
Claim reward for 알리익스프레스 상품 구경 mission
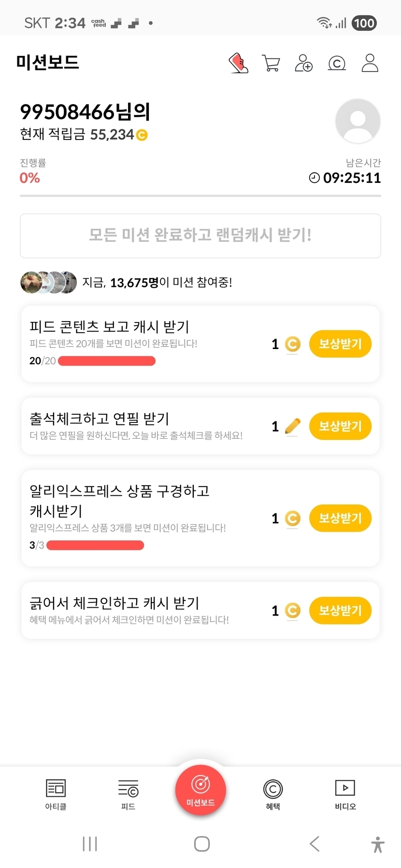click(340, 518)
